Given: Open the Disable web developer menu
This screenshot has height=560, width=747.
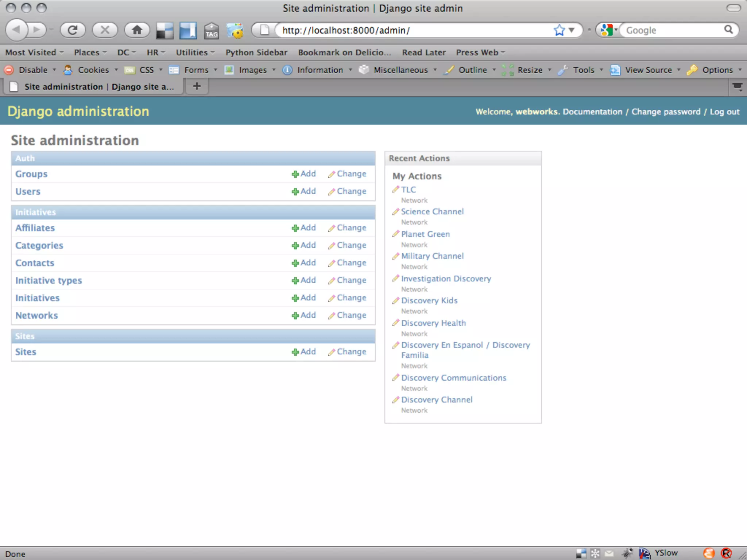Looking at the screenshot, I should [x=33, y=70].
